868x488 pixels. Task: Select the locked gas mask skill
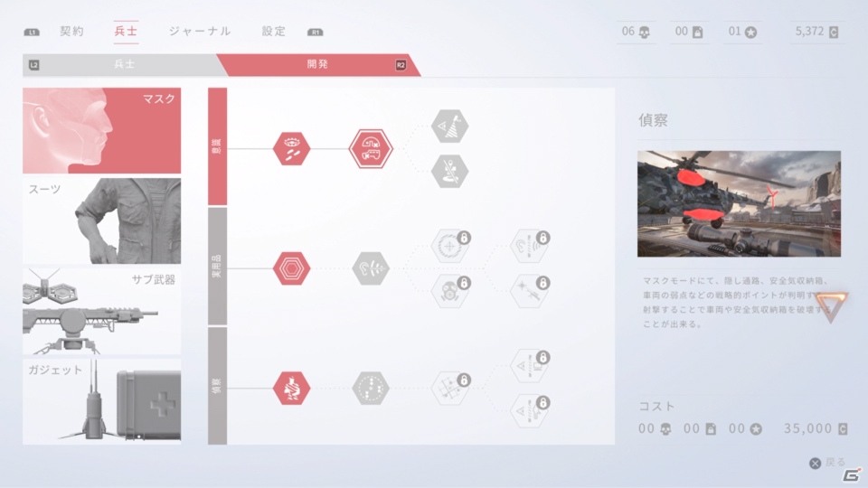click(450, 291)
